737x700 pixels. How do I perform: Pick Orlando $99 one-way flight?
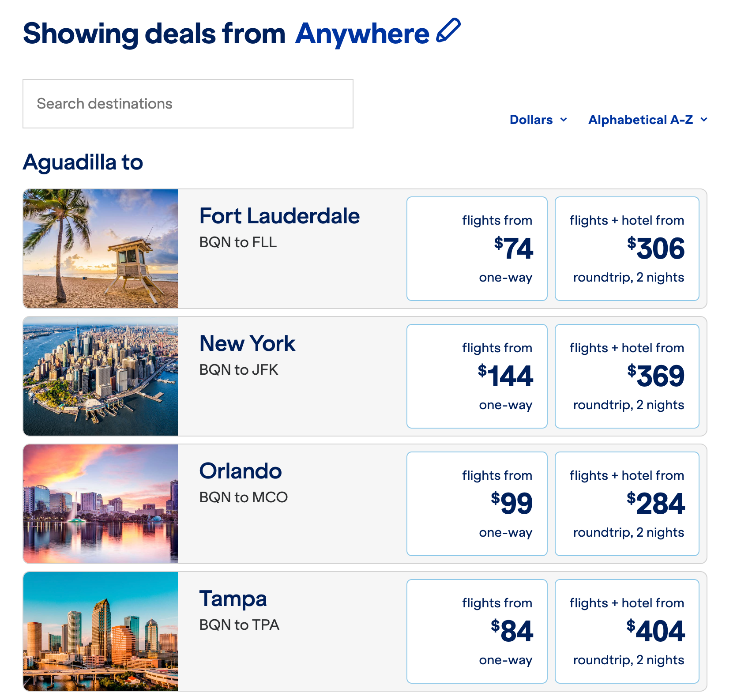[477, 504]
